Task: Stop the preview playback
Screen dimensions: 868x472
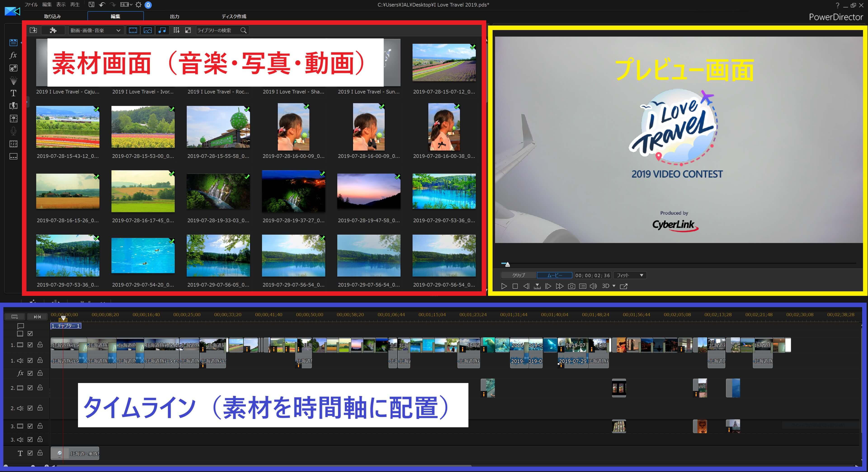Action: 515,286
